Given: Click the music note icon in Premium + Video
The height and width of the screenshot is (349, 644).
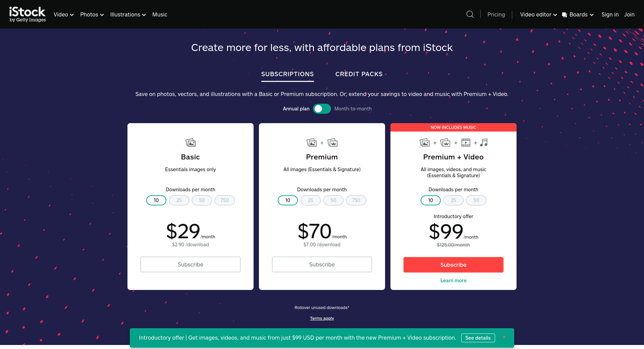Looking at the screenshot, I should coord(484,143).
